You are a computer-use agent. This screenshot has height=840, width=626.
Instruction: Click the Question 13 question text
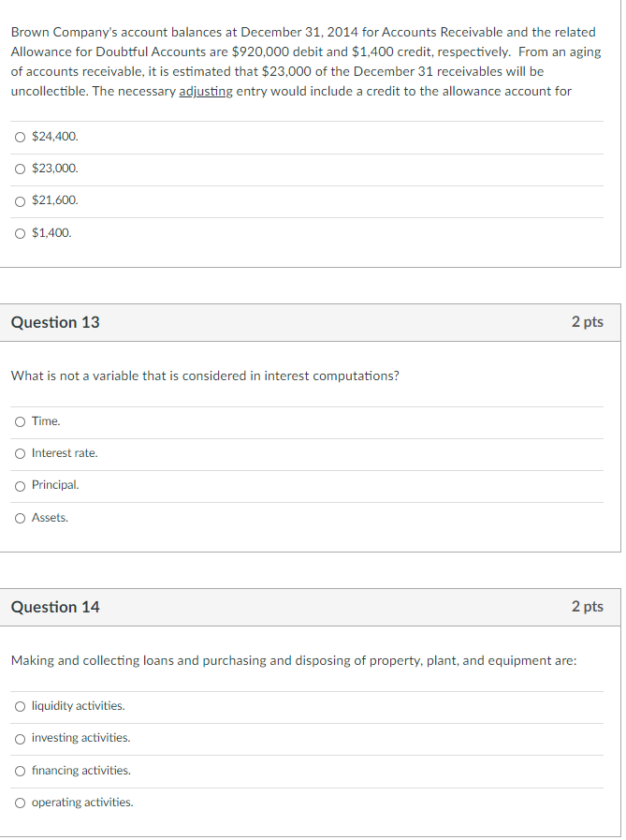(x=204, y=376)
